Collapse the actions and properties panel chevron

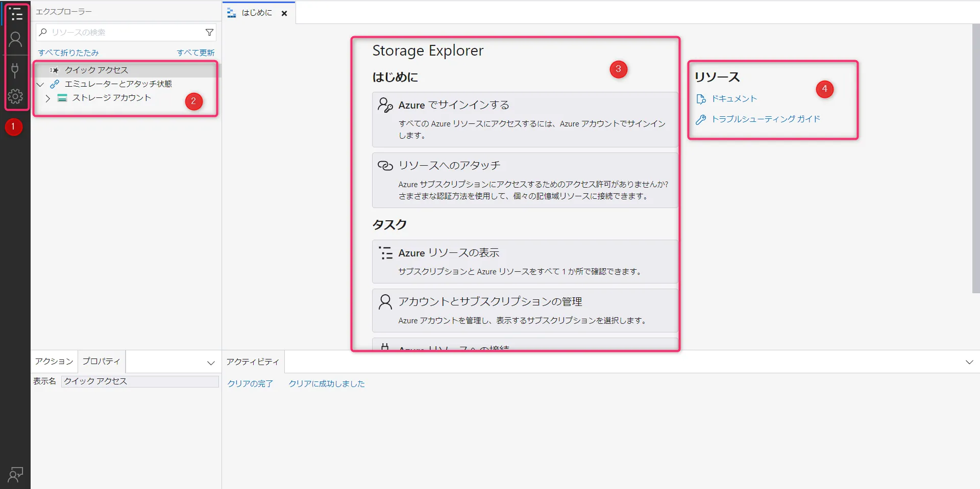pos(211,363)
